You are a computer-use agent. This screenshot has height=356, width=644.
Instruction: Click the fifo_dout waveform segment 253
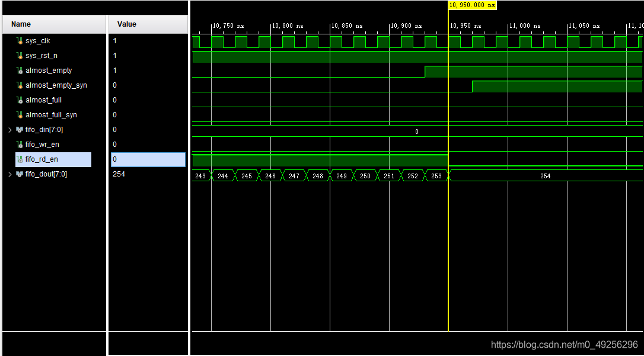436,175
